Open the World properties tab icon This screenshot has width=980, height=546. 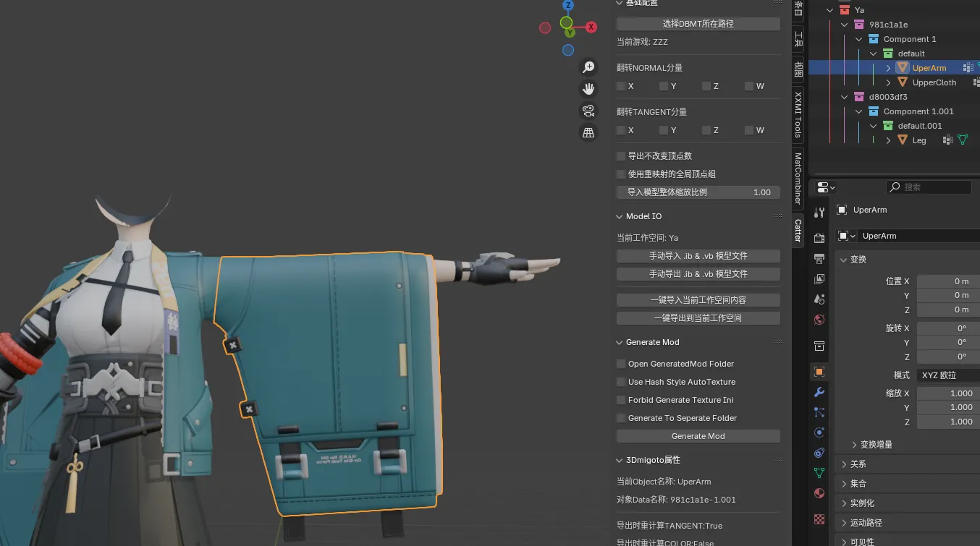(819, 320)
